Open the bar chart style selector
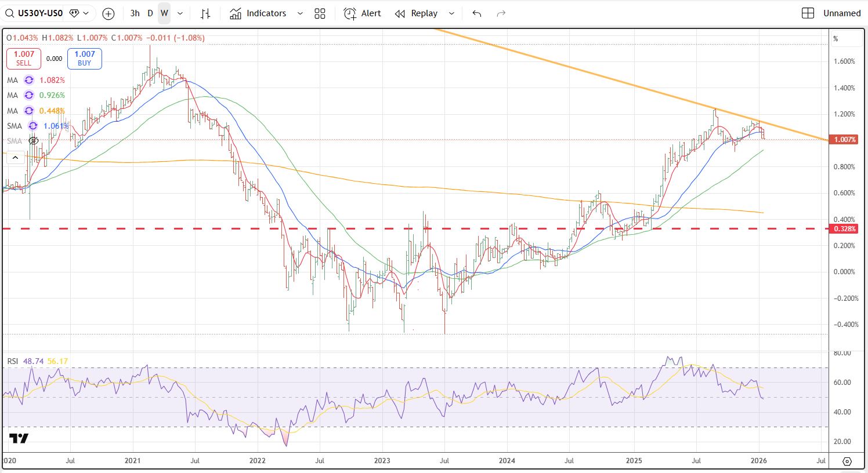 (x=205, y=13)
